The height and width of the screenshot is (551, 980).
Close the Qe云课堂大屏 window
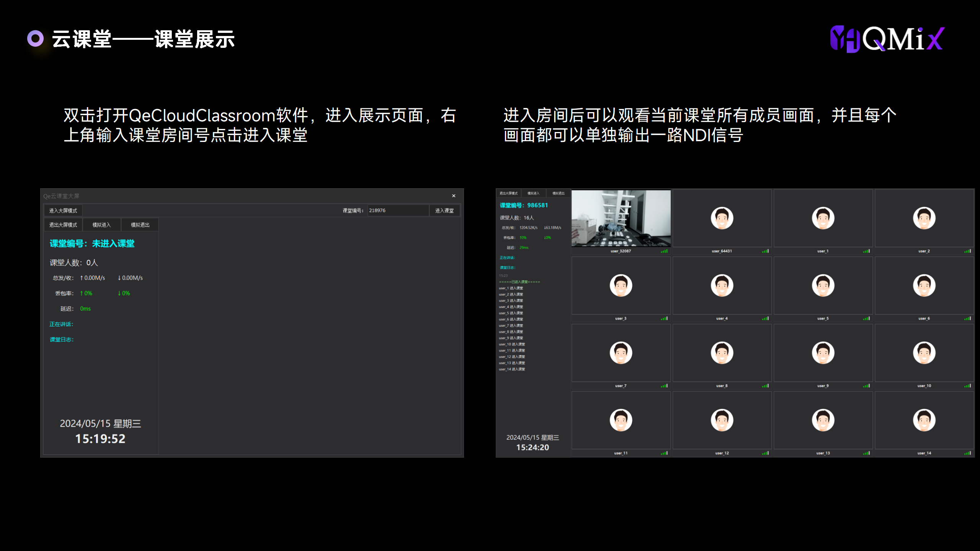[454, 196]
